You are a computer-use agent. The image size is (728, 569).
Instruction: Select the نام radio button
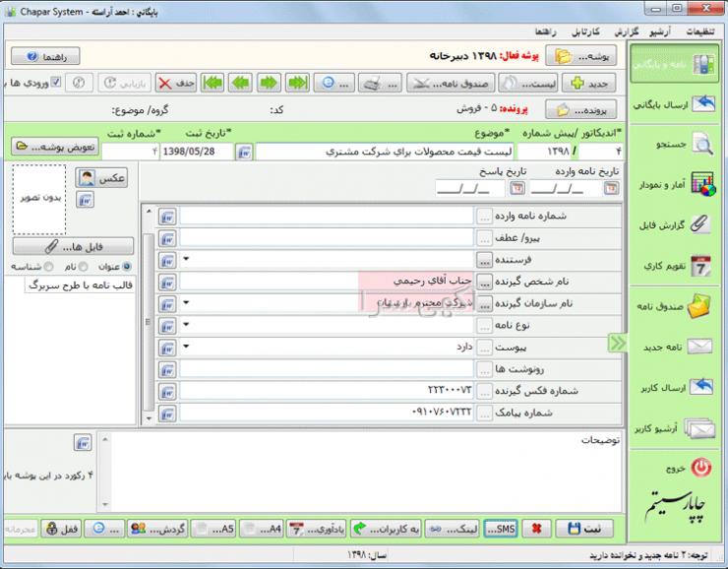[85, 266]
